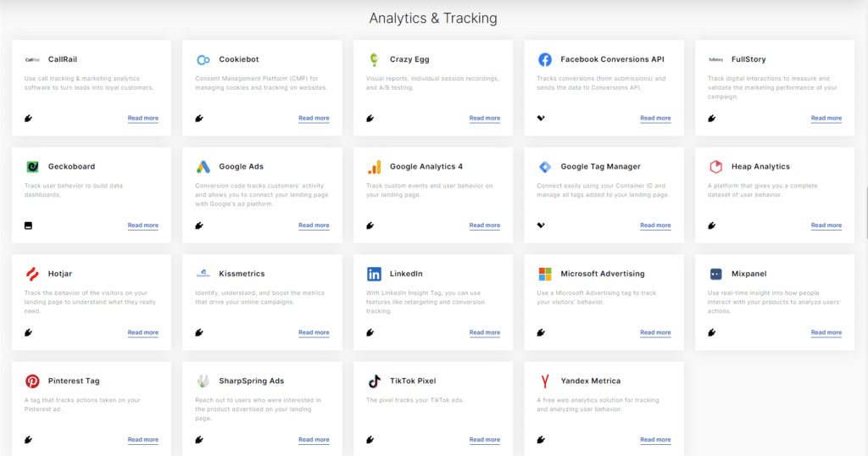The height and width of the screenshot is (456, 868).
Task: Click the plug icon on TikTok Pixel card
Action: [370, 440]
